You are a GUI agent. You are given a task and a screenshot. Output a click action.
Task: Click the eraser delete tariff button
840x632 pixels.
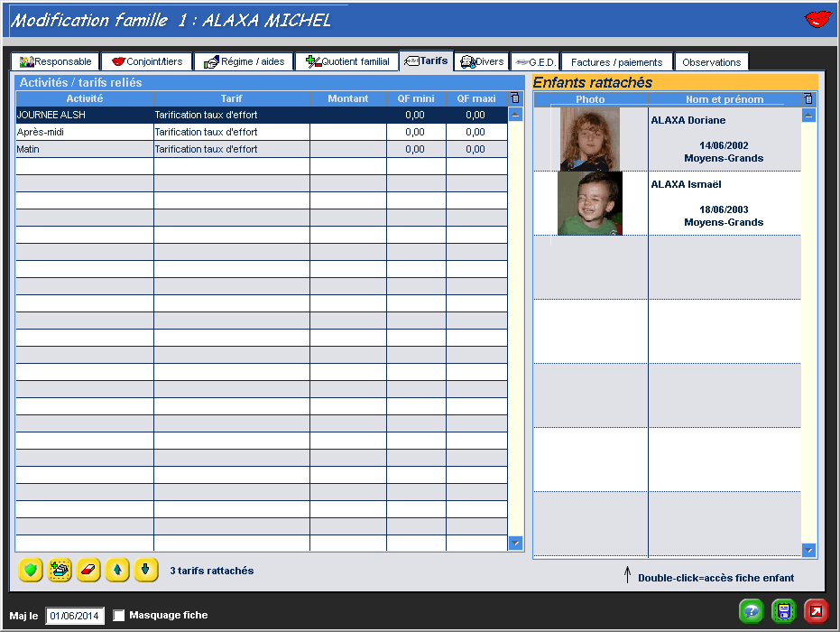pos(88,570)
